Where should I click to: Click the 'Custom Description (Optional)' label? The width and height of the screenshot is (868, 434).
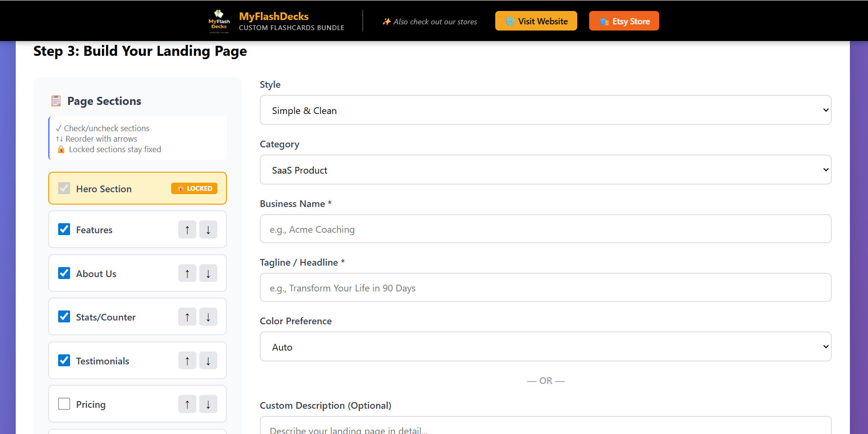coord(326,405)
